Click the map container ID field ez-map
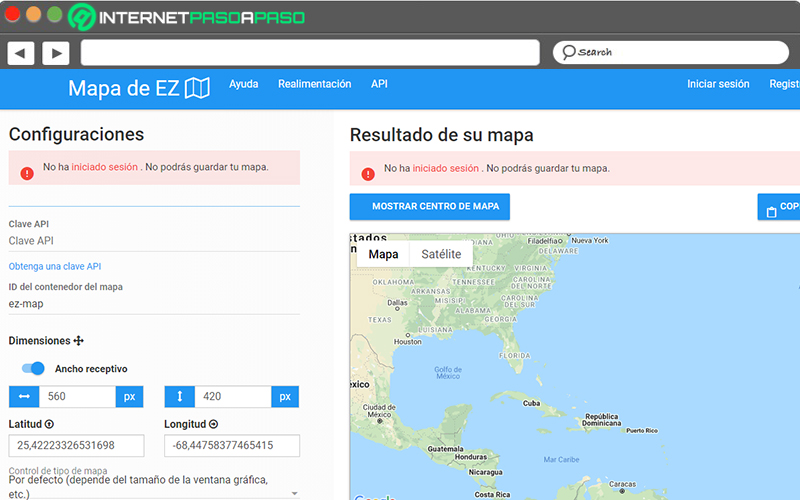The width and height of the screenshot is (800, 500). pos(154,304)
